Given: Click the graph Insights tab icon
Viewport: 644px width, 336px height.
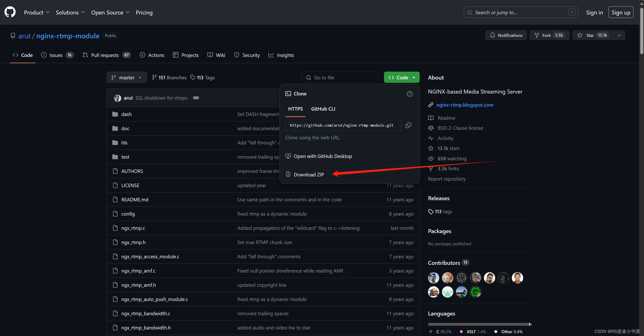Looking at the screenshot, I should 271,55.
